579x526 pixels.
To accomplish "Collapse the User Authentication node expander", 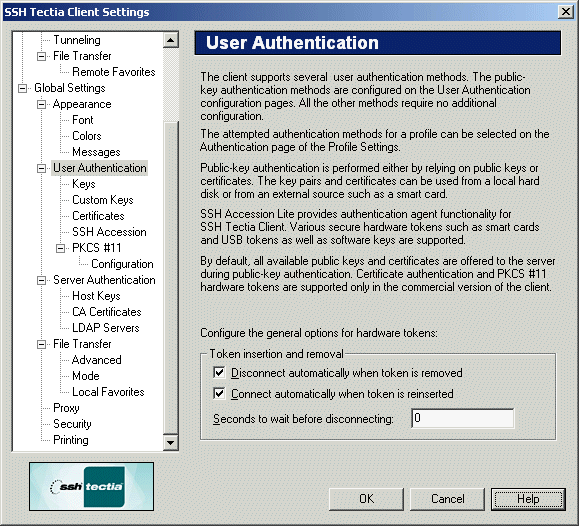I will pos(42,168).
